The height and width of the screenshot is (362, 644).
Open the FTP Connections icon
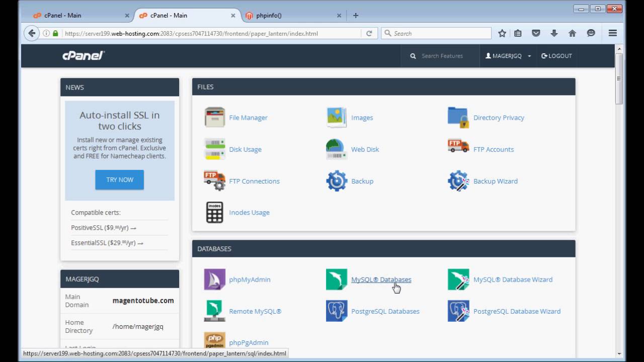(215, 180)
